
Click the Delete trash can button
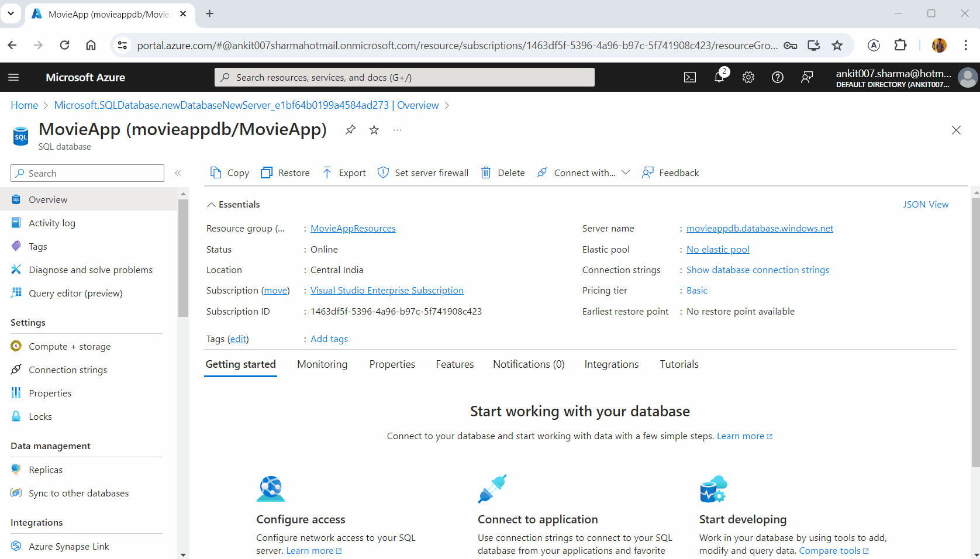(503, 172)
